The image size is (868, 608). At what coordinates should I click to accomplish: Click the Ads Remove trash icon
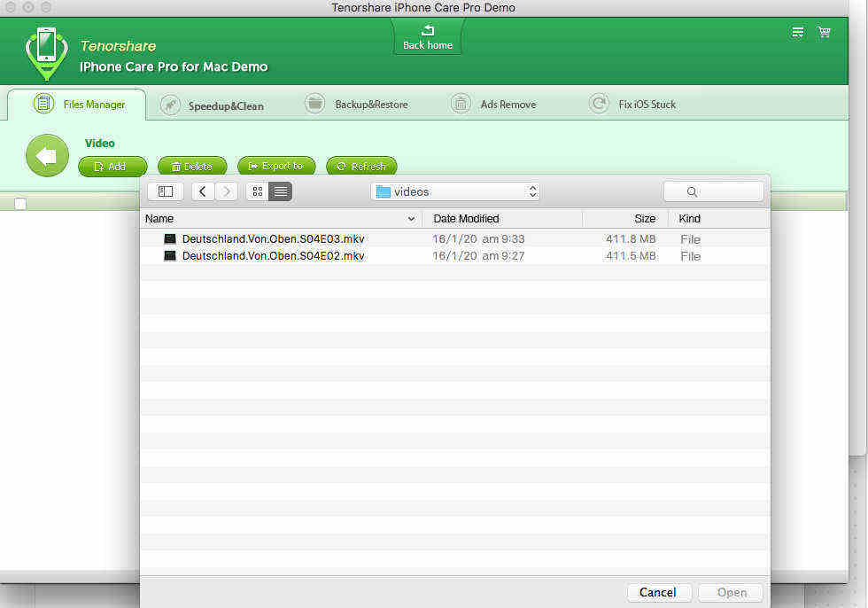pyautogui.click(x=460, y=104)
